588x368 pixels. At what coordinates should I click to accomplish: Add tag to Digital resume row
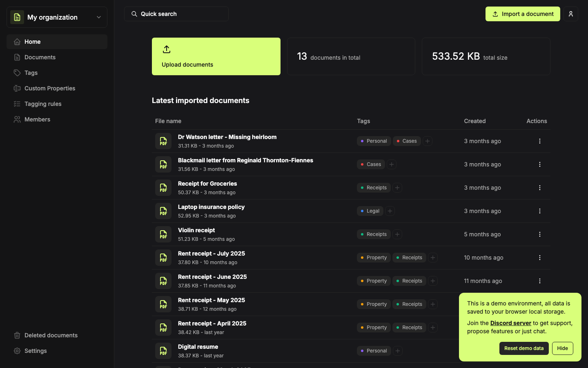point(398,351)
